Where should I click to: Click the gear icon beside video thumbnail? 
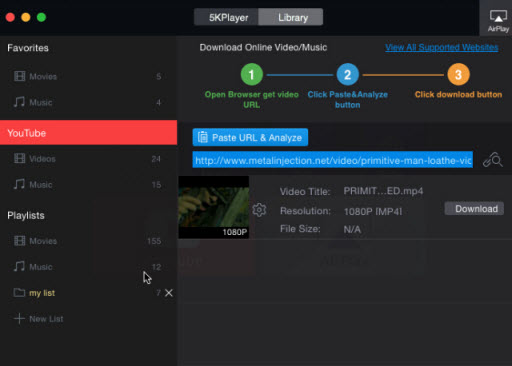click(x=259, y=210)
